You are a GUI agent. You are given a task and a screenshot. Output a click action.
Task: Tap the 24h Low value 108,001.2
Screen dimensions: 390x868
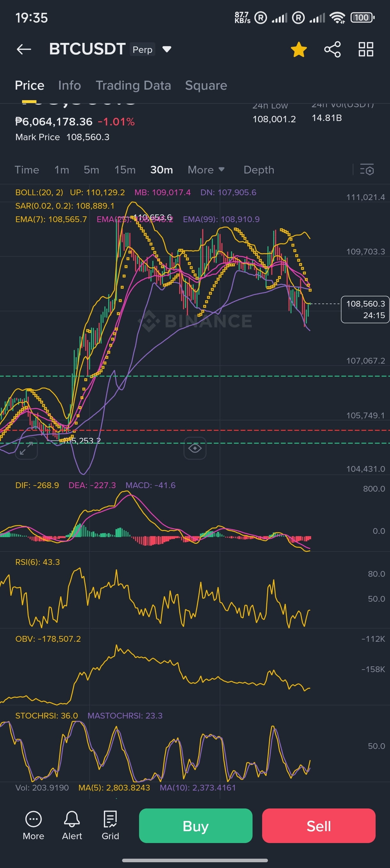pos(274,119)
